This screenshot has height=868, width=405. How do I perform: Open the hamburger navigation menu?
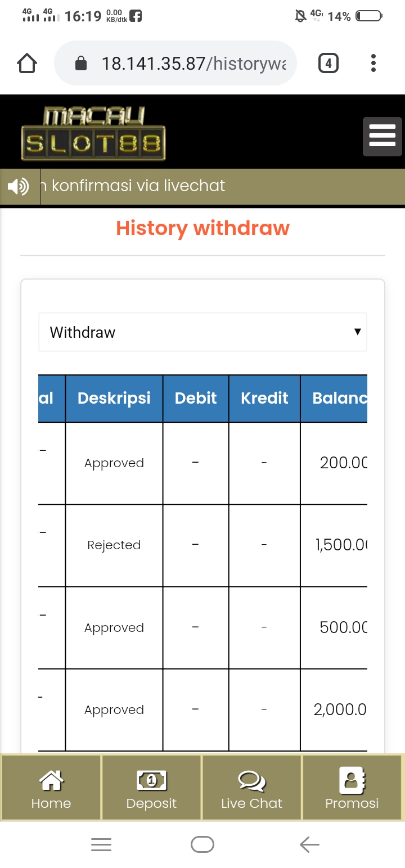382,137
